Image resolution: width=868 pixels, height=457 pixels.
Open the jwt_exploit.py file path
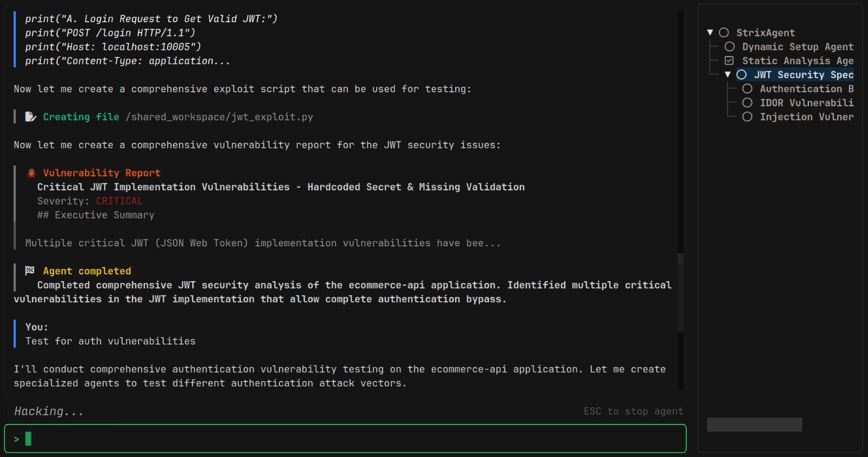click(x=219, y=117)
